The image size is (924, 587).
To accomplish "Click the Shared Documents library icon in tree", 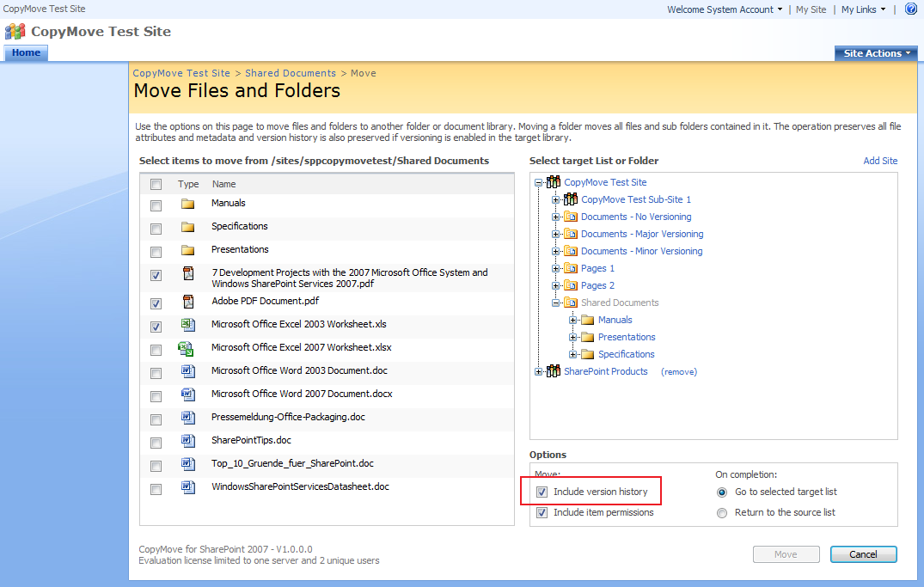I will 571,303.
